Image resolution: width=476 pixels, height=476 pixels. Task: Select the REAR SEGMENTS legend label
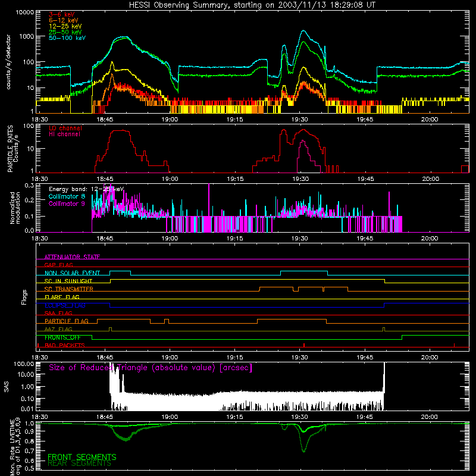pyautogui.click(x=80, y=464)
